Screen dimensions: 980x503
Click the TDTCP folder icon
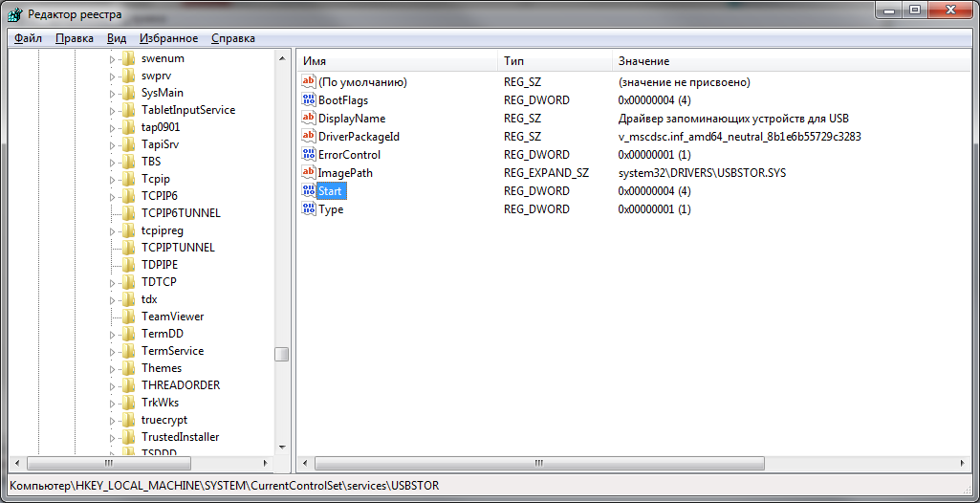[x=129, y=282]
